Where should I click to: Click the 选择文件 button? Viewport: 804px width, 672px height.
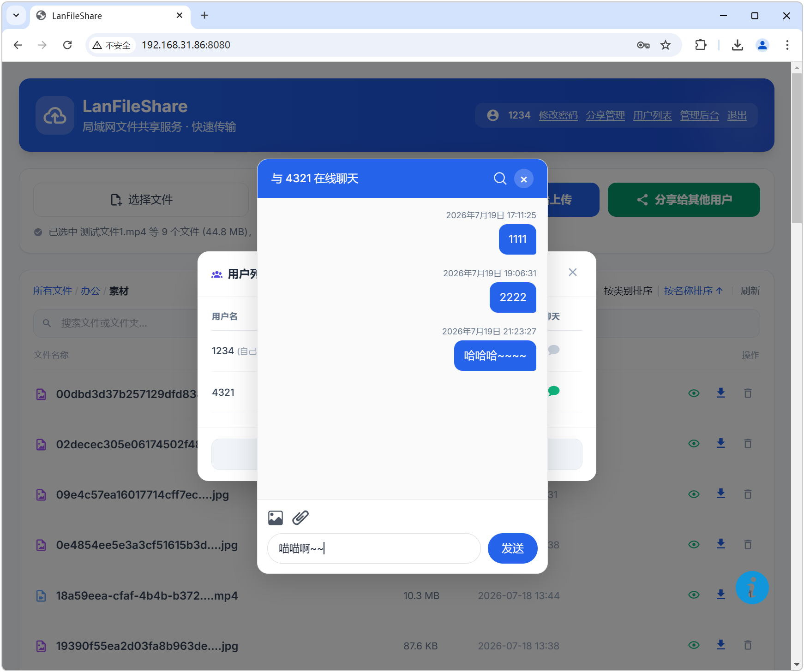point(141,200)
